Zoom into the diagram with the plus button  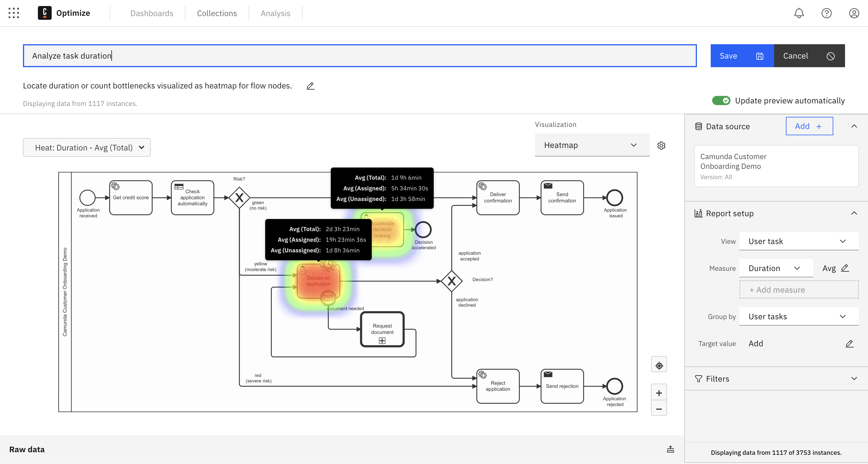[x=659, y=392]
